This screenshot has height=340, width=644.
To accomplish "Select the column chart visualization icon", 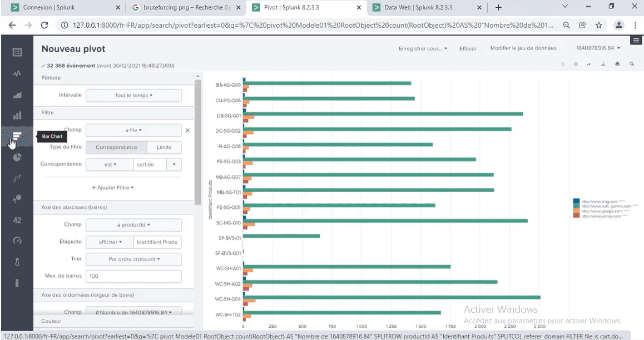I will click(x=17, y=116).
